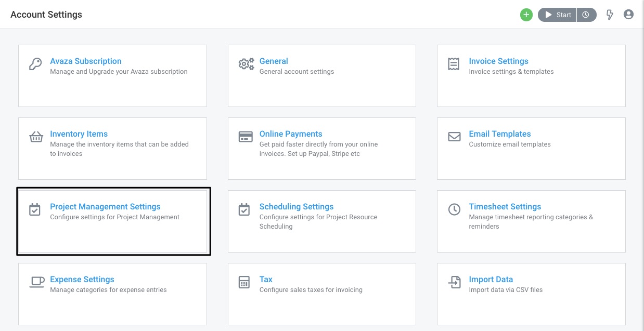Click the Account Settings page heading
Viewport: 644px width, 331px height.
pyautogui.click(x=46, y=15)
